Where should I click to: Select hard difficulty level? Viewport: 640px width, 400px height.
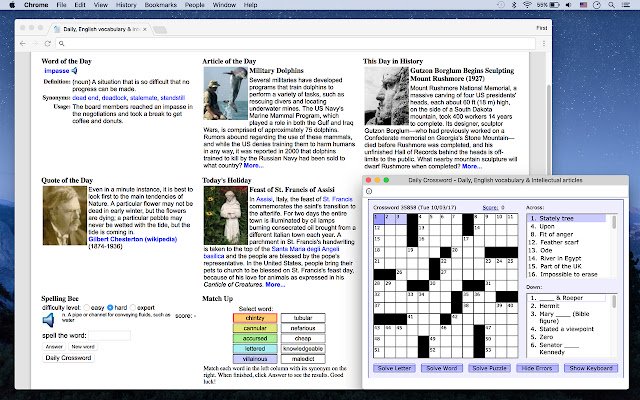(x=110, y=308)
